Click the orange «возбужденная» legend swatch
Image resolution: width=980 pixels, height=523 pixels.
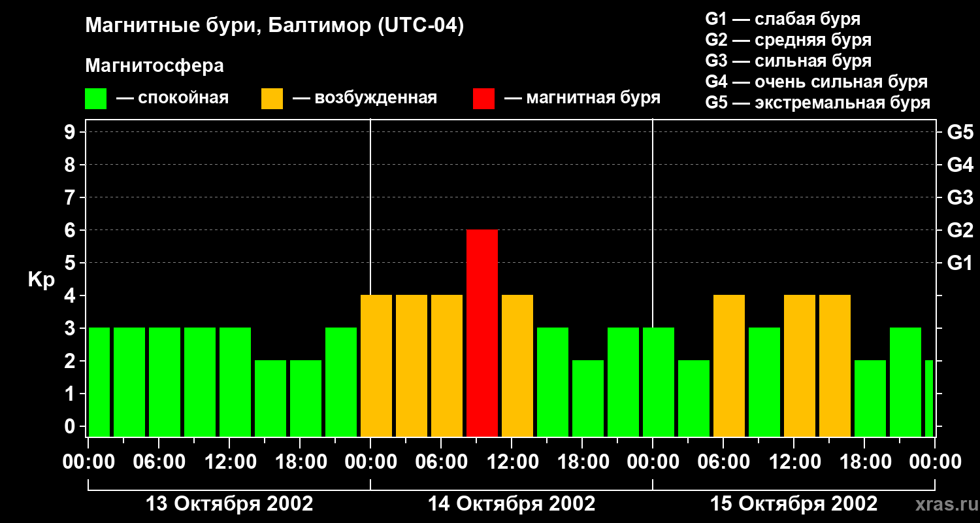click(272, 99)
